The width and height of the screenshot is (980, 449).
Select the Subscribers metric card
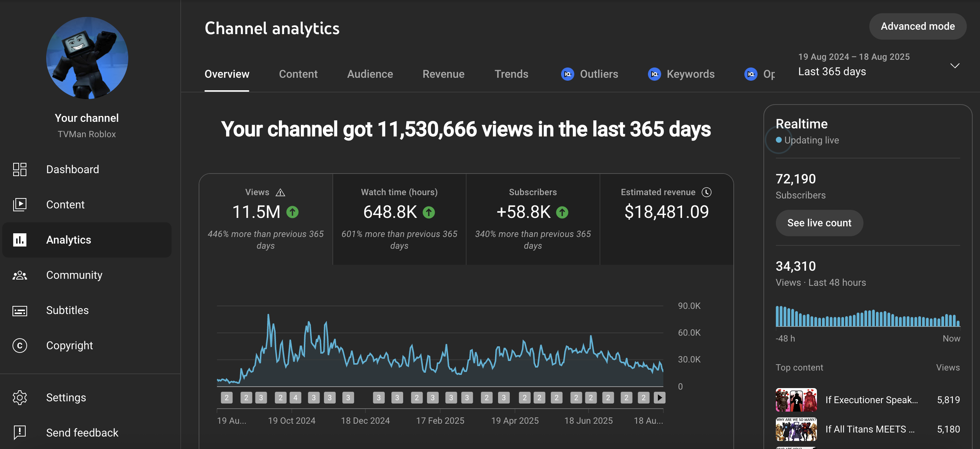(x=533, y=219)
